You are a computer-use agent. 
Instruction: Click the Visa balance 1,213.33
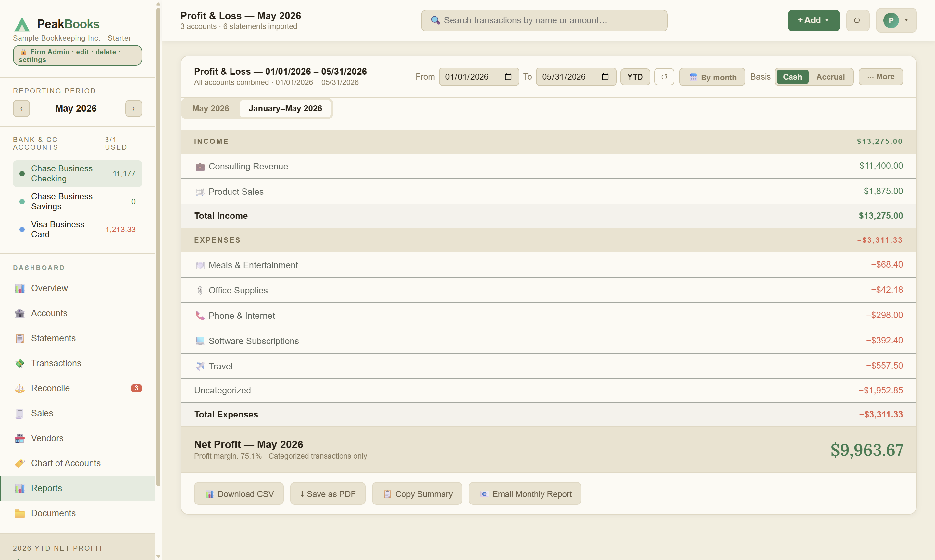point(120,230)
